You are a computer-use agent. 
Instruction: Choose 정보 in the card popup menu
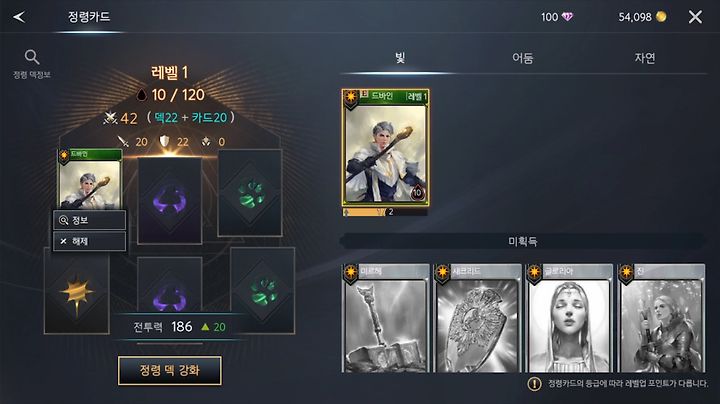(x=90, y=220)
